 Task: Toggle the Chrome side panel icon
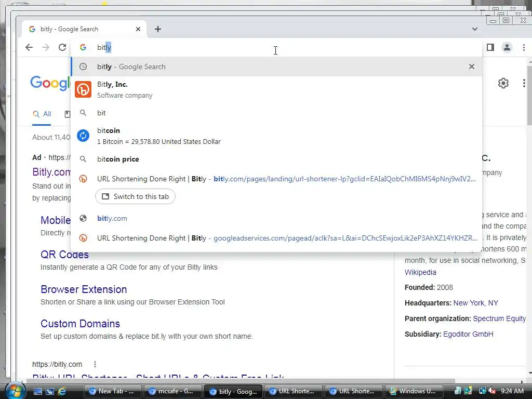point(490,47)
